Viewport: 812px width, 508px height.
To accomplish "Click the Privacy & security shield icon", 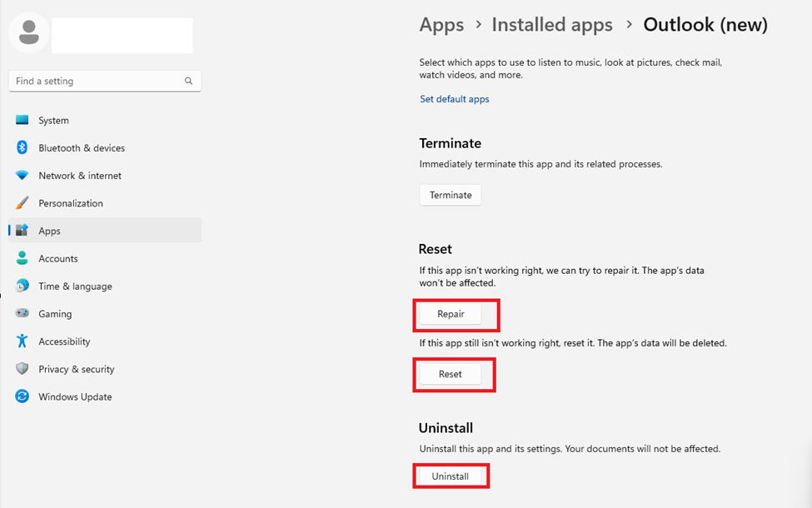I will [22, 369].
